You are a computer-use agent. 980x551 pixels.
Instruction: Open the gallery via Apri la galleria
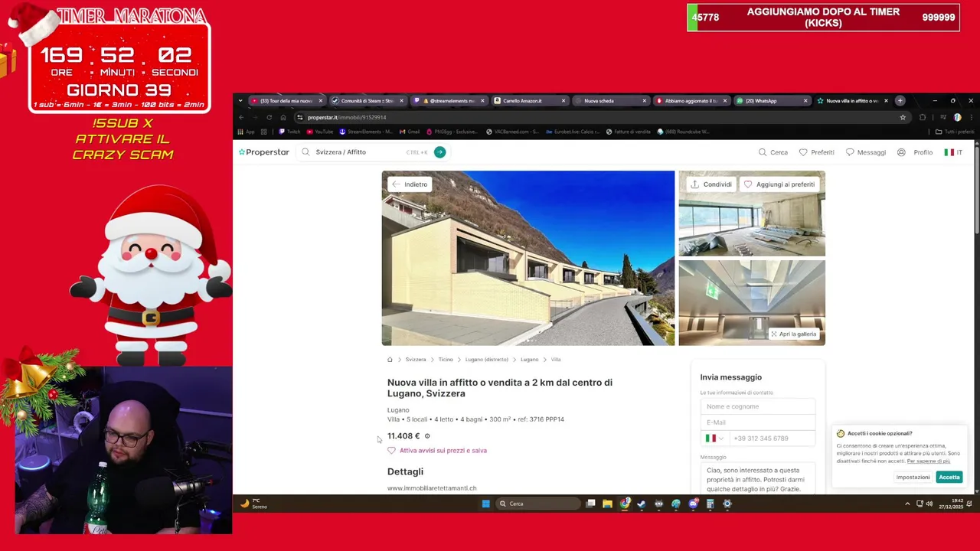793,334
